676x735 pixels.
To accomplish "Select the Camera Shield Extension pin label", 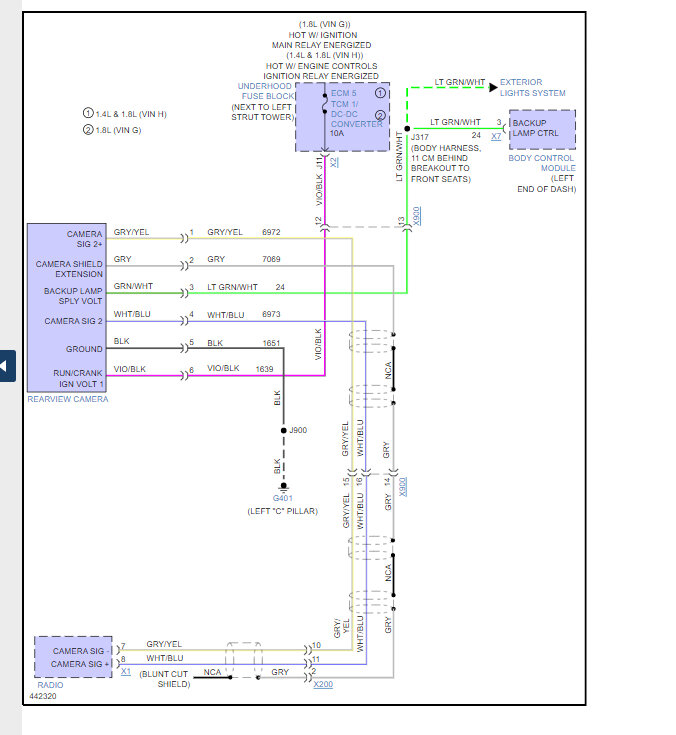I will tap(69, 269).
